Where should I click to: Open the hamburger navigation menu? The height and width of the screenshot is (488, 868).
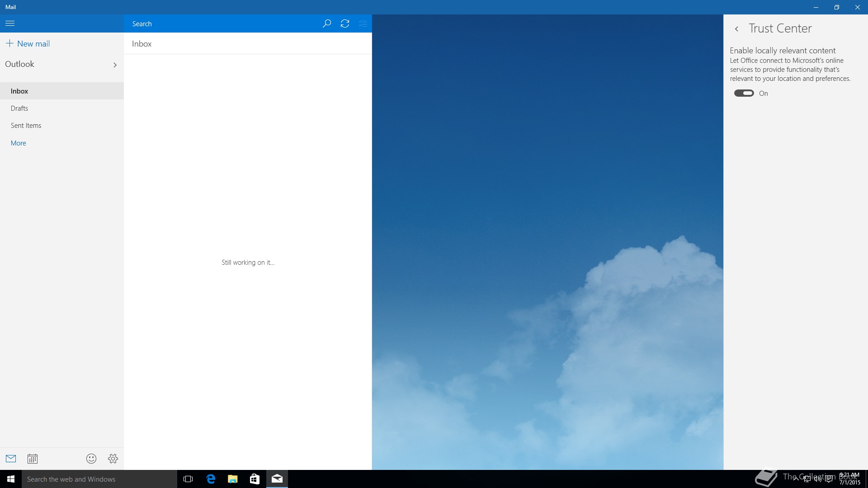pos(10,23)
